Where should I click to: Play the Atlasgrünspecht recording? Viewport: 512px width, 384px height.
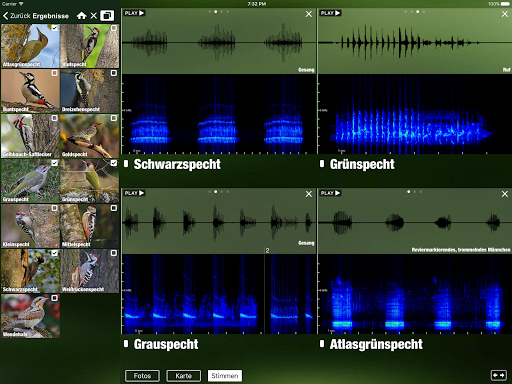tap(330, 193)
